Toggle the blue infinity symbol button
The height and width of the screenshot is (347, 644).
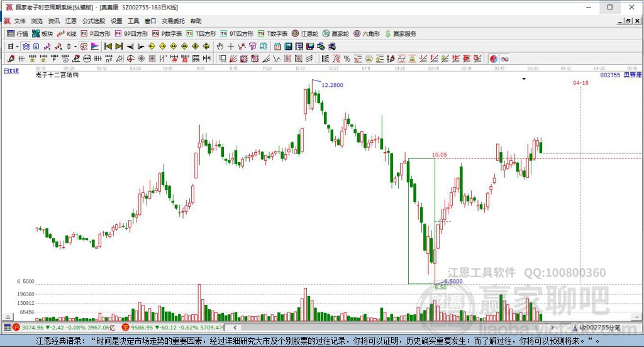pyautogui.click(x=504, y=58)
